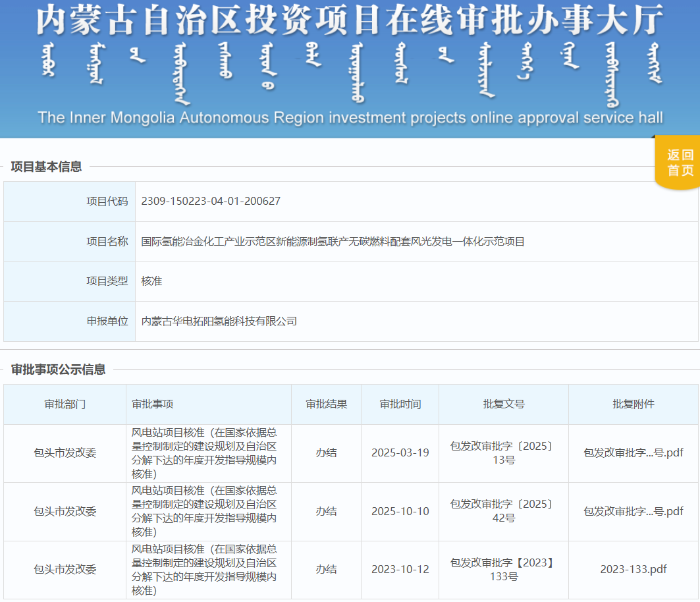Select the project name text value
The image size is (700, 602).
pos(333,242)
